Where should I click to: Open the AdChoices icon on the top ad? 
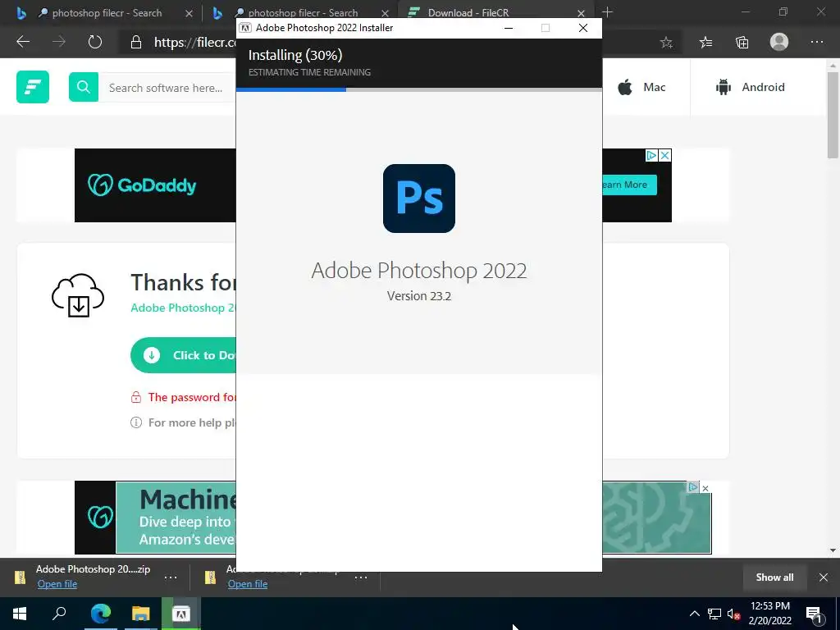coord(651,155)
